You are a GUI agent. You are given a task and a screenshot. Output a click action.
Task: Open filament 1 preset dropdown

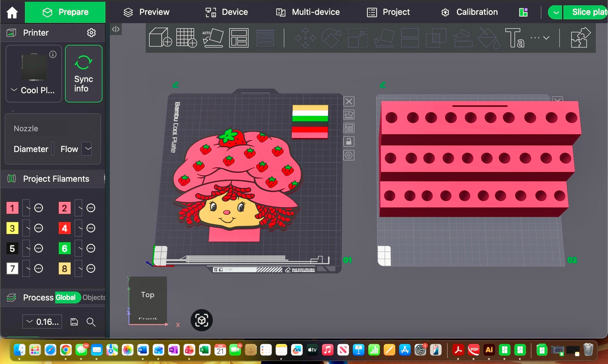click(27, 208)
